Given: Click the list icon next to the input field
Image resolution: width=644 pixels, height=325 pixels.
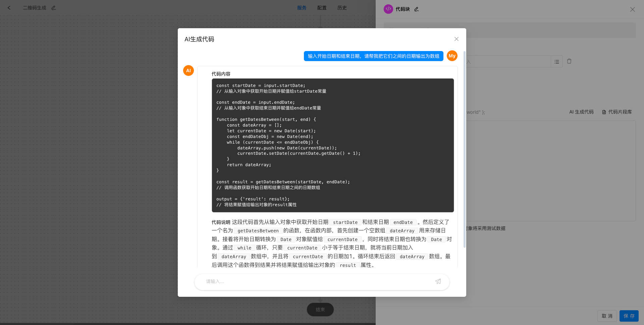Looking at the screenshot, I should (556, 61).
